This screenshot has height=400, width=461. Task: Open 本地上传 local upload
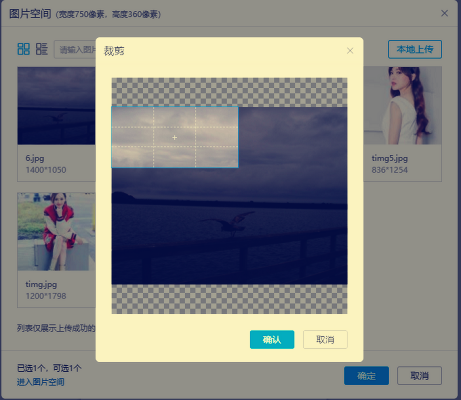(415, 49)
